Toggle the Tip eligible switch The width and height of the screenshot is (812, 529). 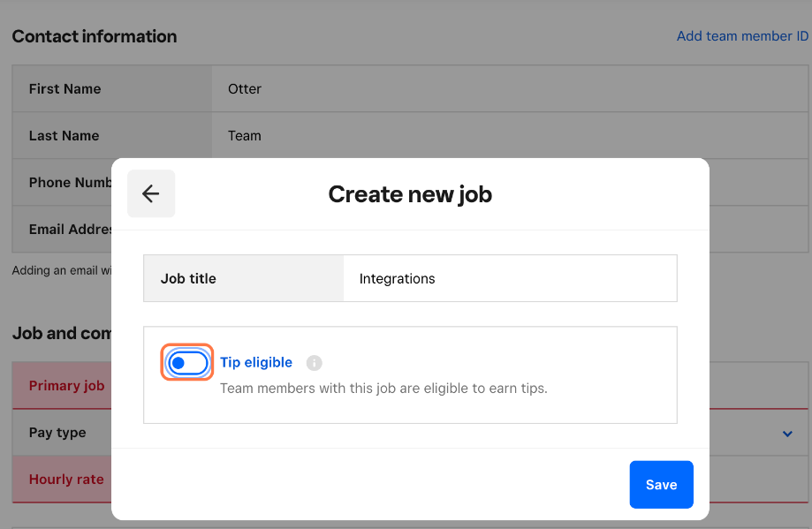coord(187,362)
